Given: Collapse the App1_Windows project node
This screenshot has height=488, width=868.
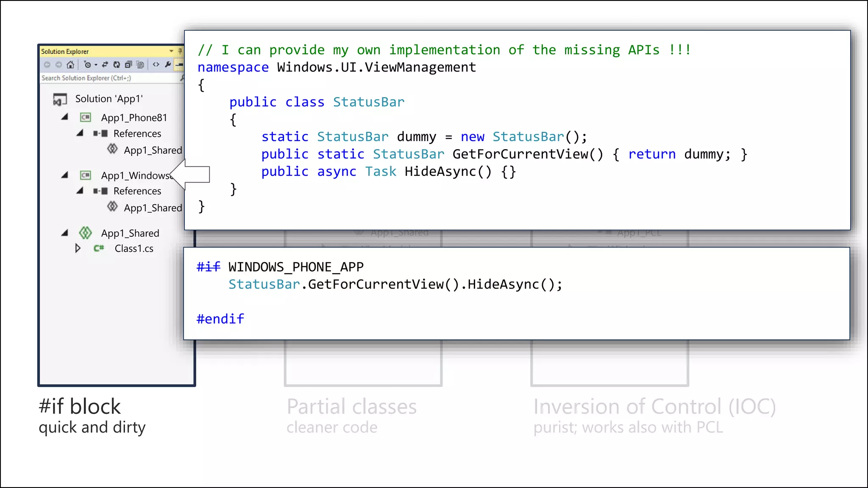Looking at the screenshot, I should tap(64, 175).
